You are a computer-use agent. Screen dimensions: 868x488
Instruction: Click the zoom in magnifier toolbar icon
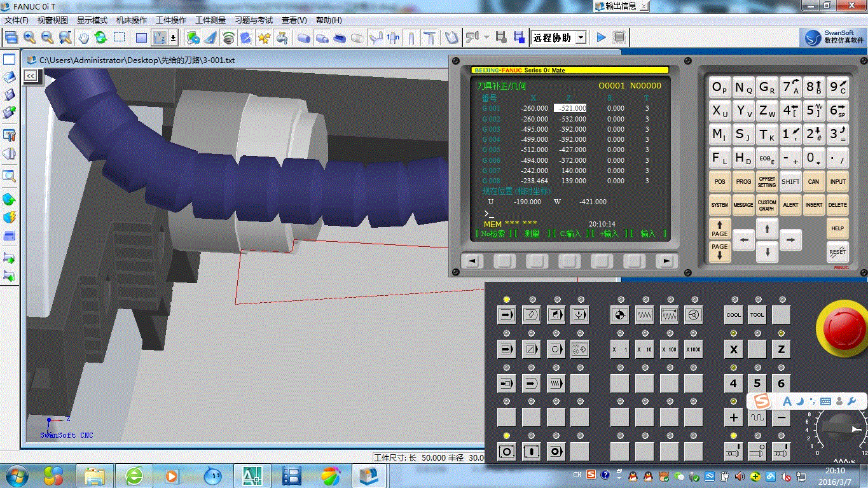click(29, 38)
